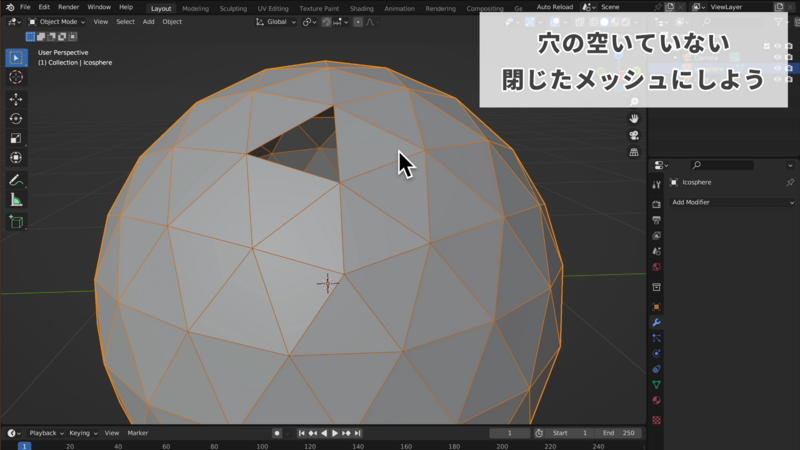Image resolution: width=800 pixels, height=450 pixels.
Task: Jump to timeline start frame
Action: pos(301,433)
